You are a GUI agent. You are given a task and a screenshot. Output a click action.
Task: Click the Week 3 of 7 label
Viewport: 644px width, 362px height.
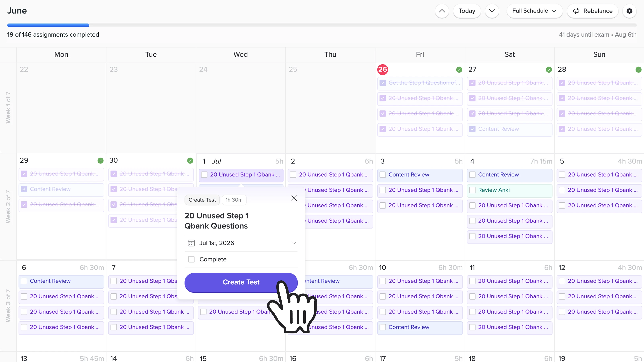point(8,306)
